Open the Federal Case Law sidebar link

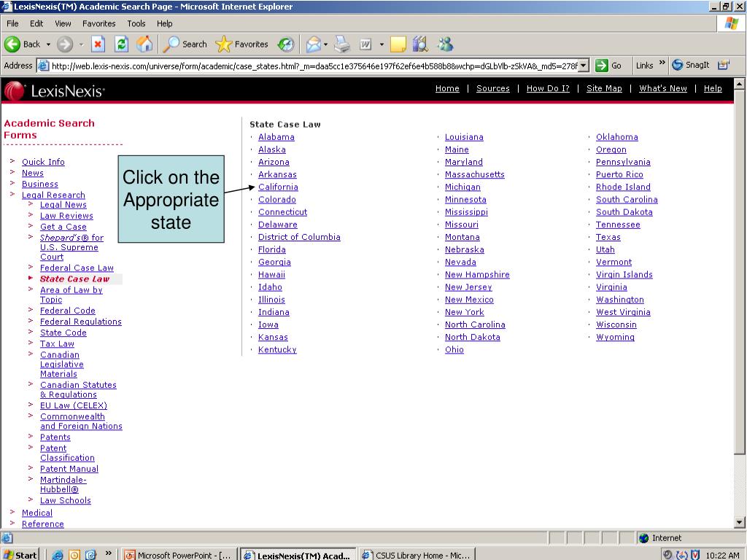tap(77, 268)
